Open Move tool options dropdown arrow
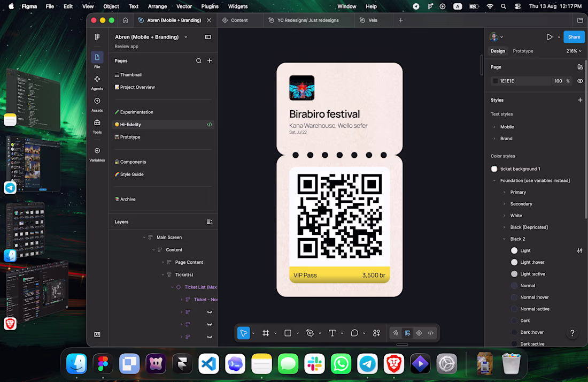The width and height of the screenshot is (588, 382). 253,333
